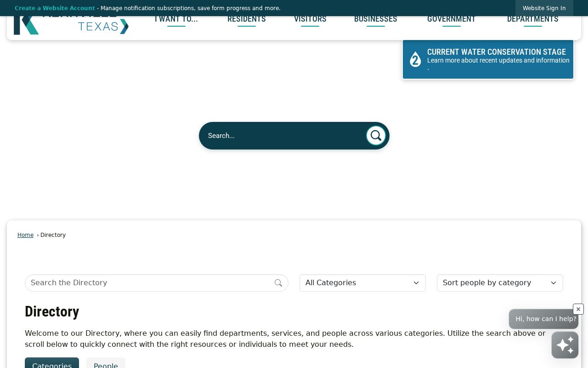This screenshot has width=588, height=368.
Task: Open the All Categories dropdown
Action: tap(362, 283)
